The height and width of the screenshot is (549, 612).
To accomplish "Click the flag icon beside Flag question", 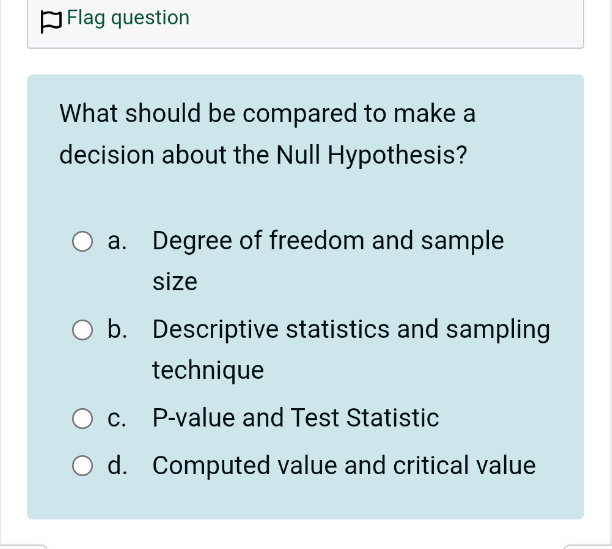I will (51, 22).
